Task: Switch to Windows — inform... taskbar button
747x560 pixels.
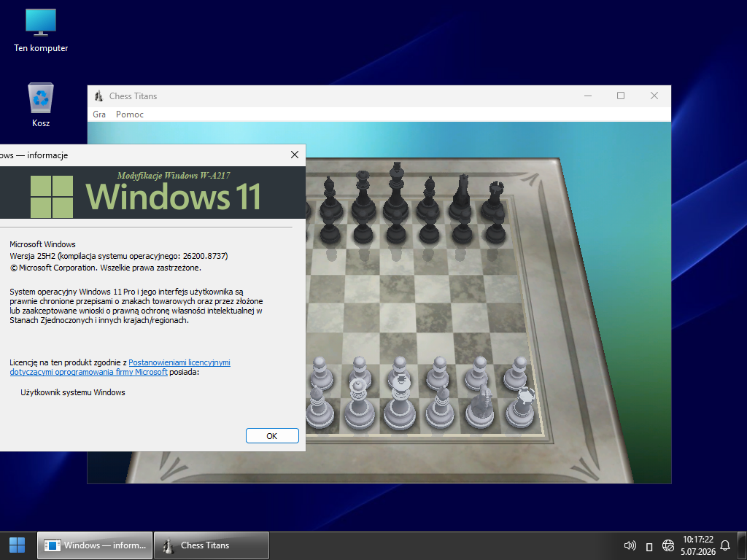Action: (x=95, y=545)
